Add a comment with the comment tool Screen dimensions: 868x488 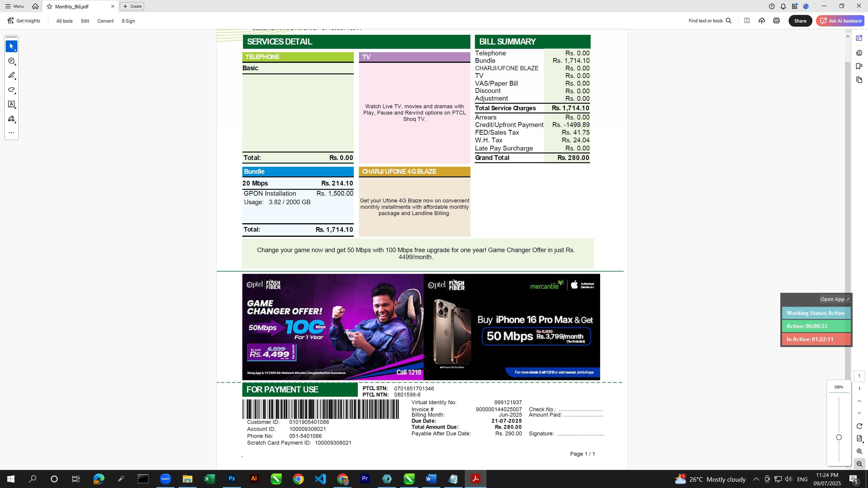(12, 61)
